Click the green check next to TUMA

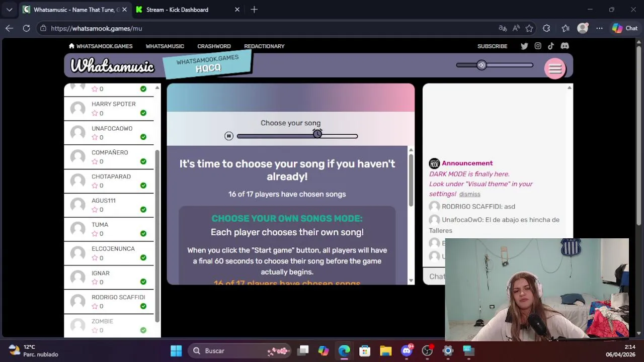pos(143,233)
